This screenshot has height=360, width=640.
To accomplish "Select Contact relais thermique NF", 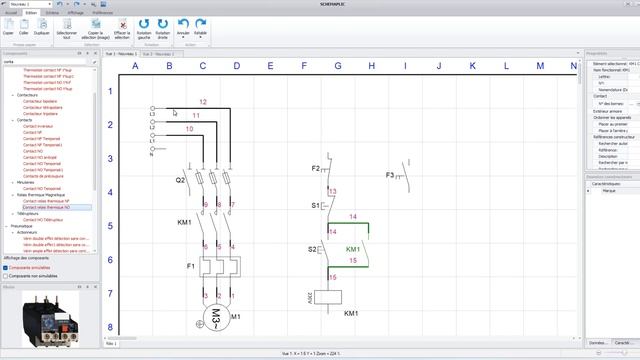I will pyautogui.click(x=46, y=201).
